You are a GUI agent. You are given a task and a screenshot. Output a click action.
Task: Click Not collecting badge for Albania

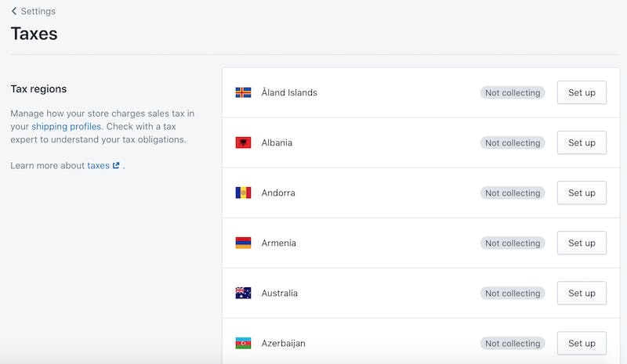513,143
